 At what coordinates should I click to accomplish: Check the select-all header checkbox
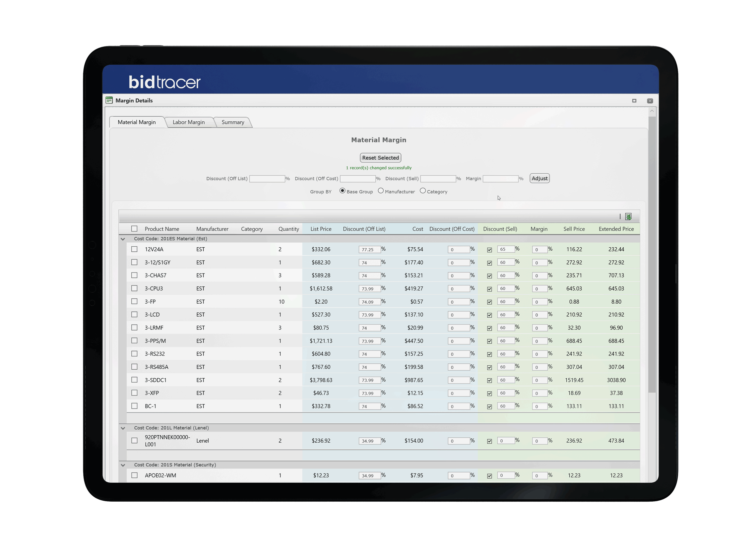coord(134,229)
